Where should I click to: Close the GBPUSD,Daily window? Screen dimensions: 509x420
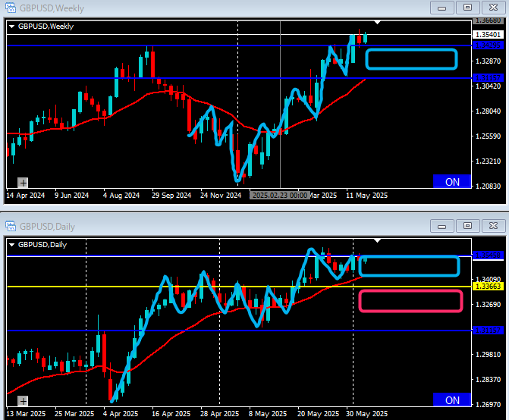point(493,226)
